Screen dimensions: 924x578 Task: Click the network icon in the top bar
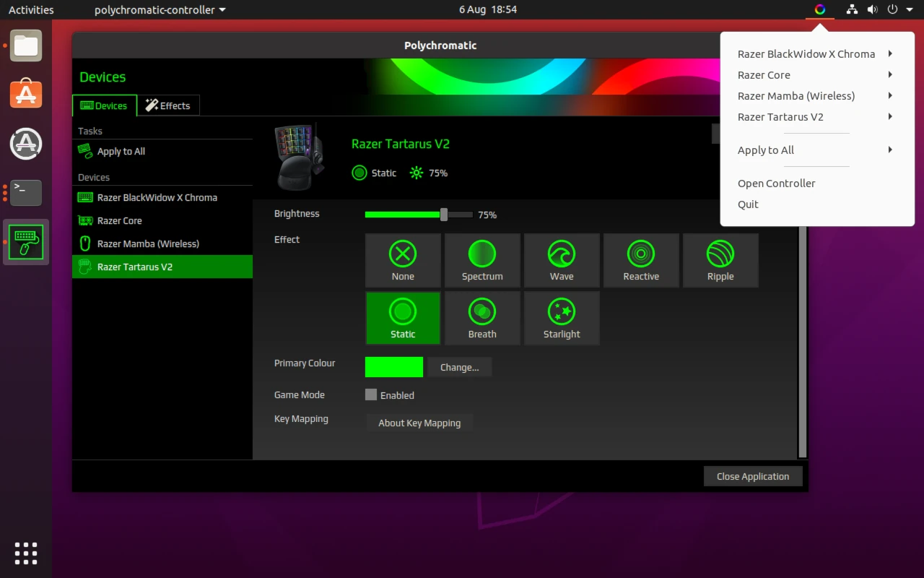[853, 9]
